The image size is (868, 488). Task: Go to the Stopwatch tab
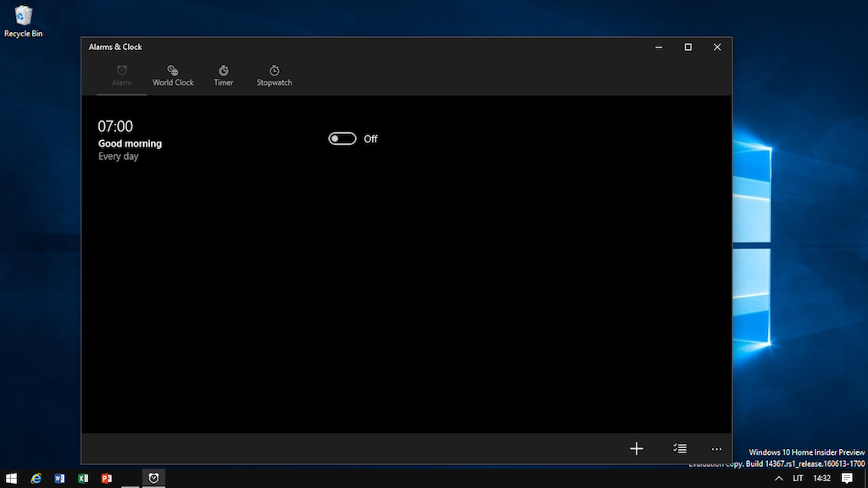(x=274, y=75)
